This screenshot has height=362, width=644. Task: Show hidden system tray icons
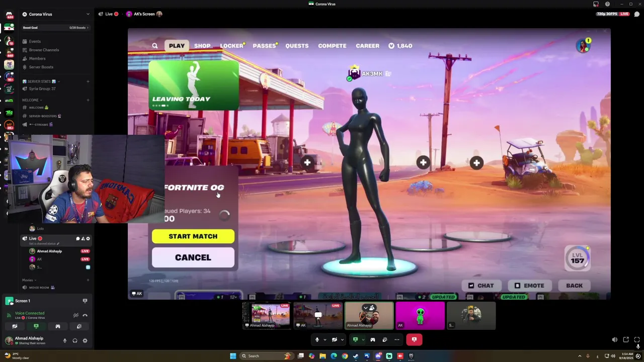click(579, 356)
